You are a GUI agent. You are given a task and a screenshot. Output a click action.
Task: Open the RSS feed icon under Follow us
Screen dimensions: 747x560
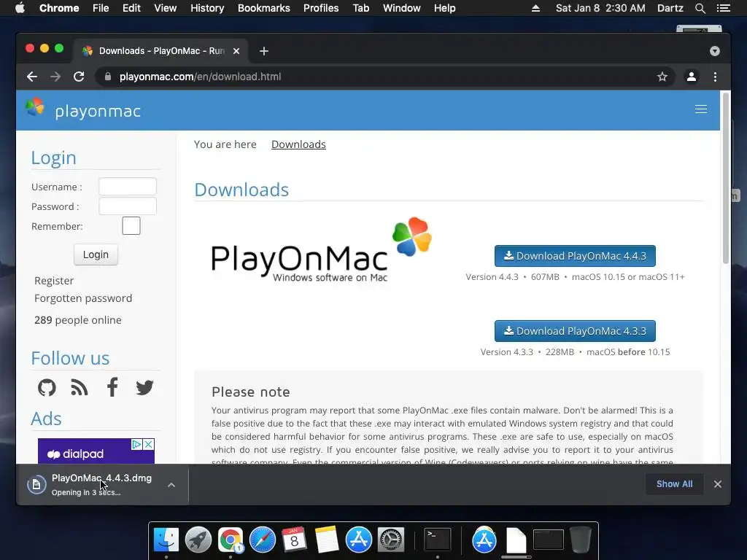coord(79,388)
